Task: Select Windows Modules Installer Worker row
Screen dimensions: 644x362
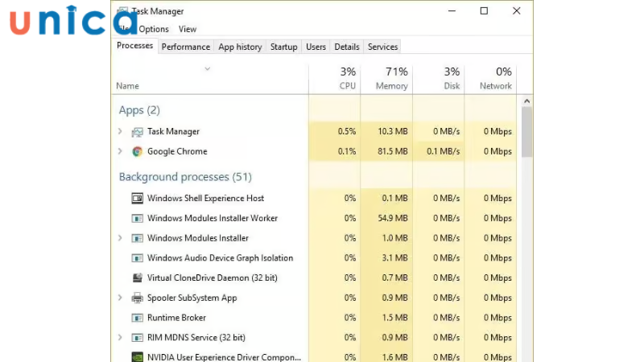Action: (314, 218)
